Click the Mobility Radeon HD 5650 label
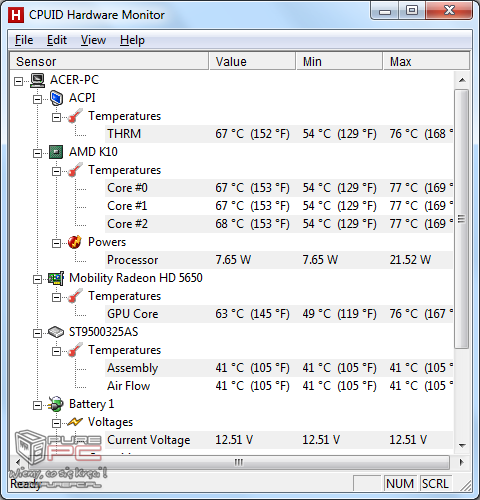The height and width of the screenshot is (500, 480). pos(136,278)
